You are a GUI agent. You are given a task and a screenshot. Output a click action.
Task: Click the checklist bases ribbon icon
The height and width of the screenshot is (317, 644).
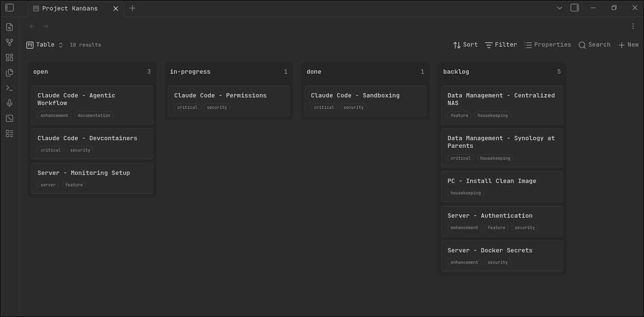tap(9, 134)
